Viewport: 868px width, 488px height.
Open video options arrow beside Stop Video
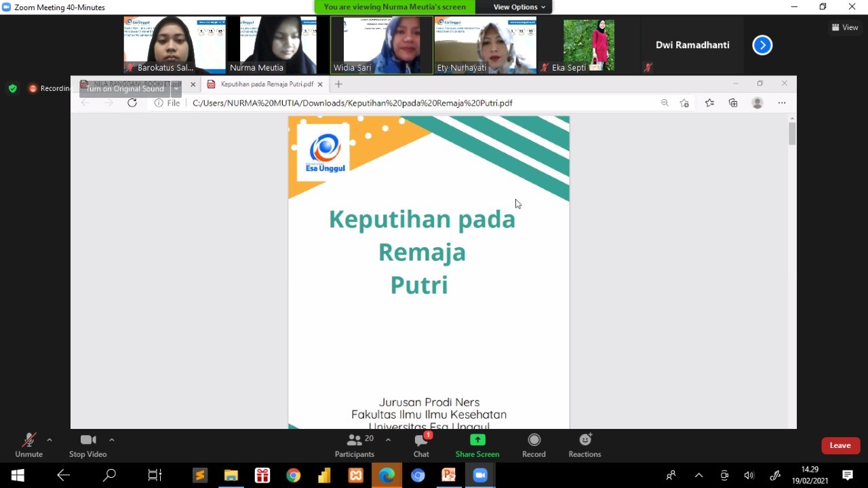tap(112, 440)
